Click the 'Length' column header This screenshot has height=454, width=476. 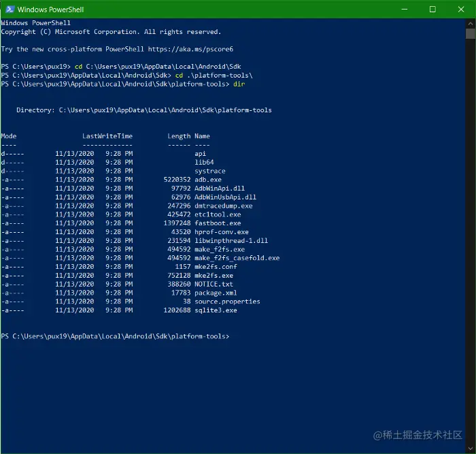179,136
